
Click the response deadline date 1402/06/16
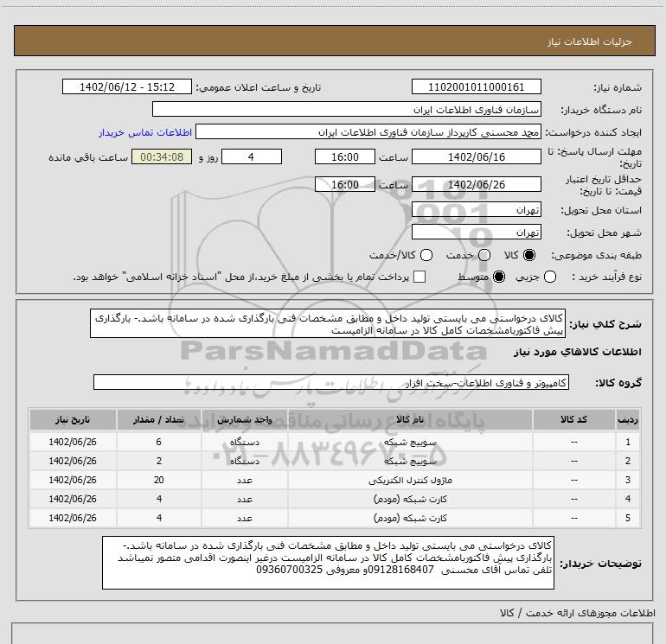476,157
